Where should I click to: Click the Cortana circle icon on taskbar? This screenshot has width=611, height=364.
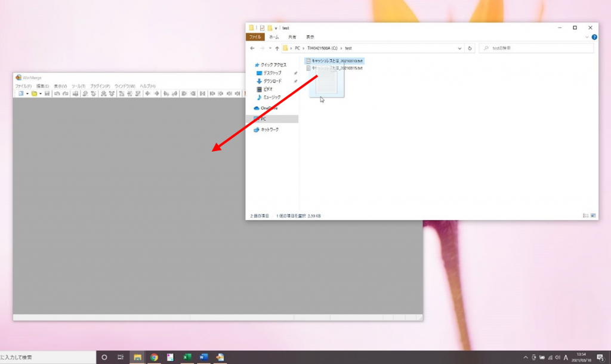[x=104, y=357]
